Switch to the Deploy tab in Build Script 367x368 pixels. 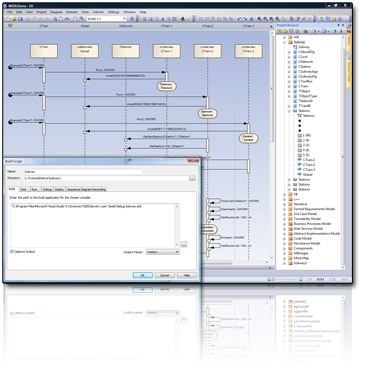(x=59, y=189)
